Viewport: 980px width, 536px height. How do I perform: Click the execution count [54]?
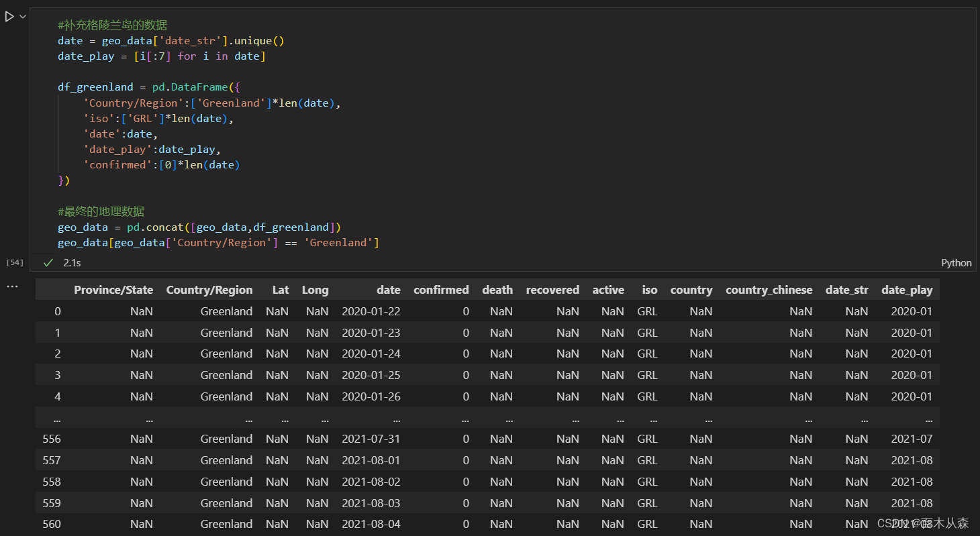(x=14, y=262)
